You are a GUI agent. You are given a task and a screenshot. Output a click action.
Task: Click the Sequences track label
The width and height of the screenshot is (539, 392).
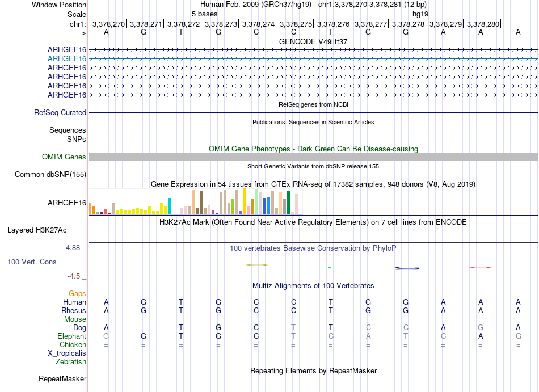tap(68, 130)
